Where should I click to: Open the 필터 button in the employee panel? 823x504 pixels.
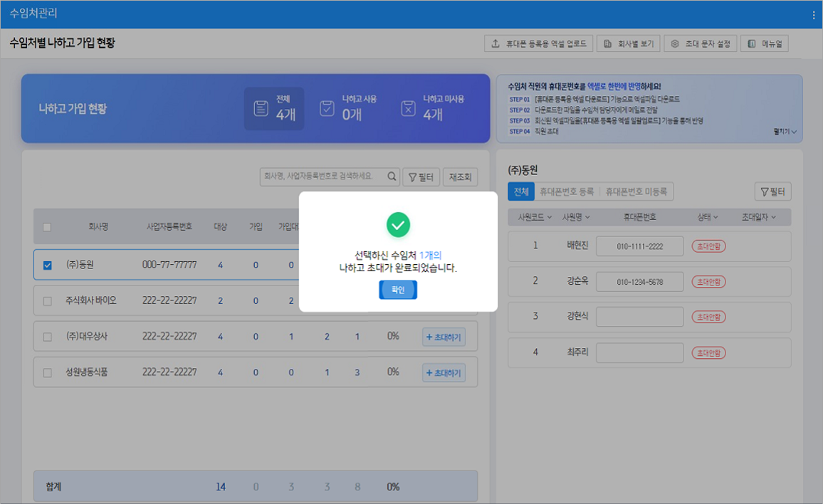(x=772, y=191)
